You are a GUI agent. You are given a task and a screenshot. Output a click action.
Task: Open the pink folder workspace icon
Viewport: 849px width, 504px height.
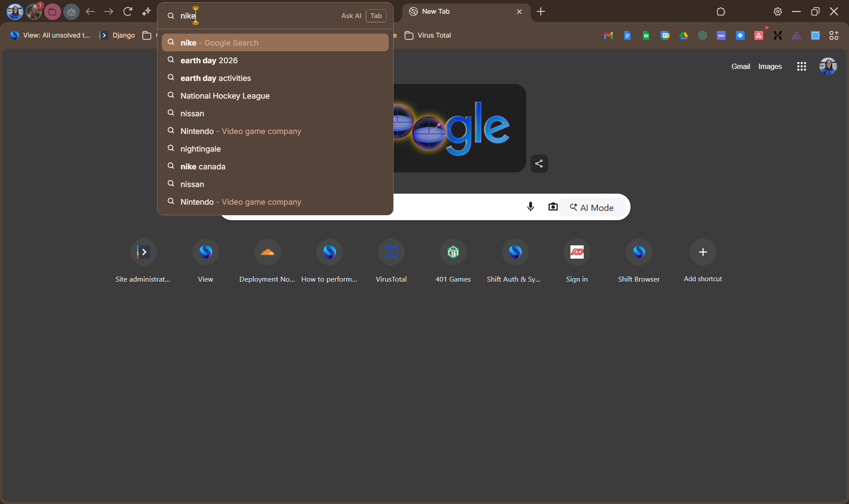[x=53, y=11]
